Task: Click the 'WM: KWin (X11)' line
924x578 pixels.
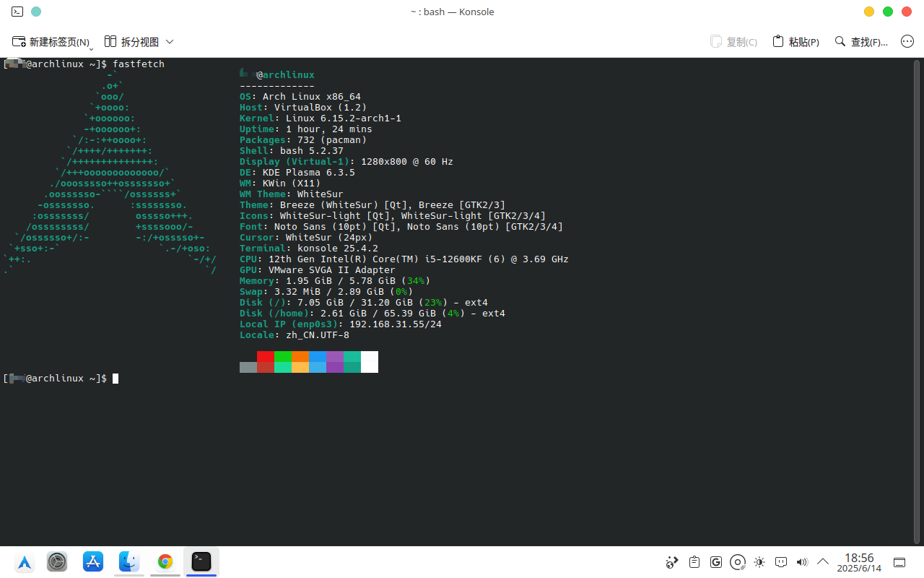Action: click(x=280, y=183)
